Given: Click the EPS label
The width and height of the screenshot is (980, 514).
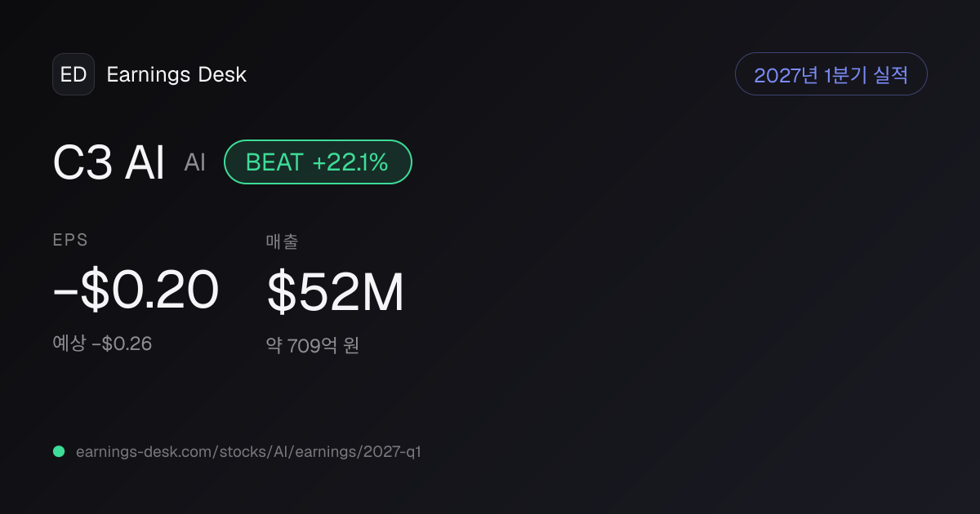Looking at the screenshot, I should coord(70,240).
